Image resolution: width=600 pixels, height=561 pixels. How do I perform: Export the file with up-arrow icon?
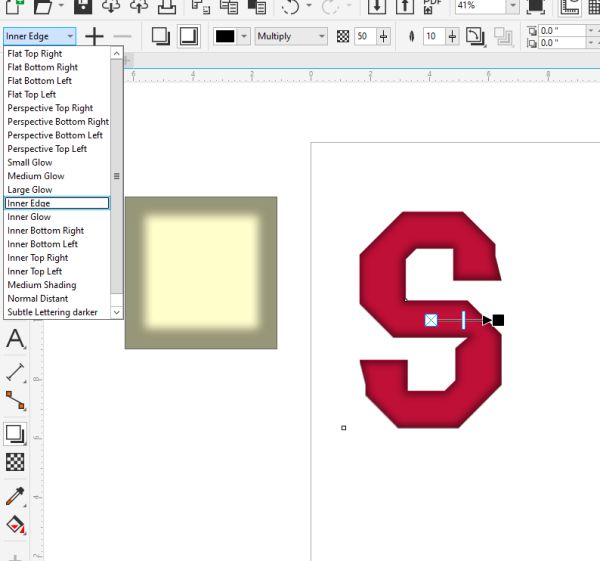405,7
